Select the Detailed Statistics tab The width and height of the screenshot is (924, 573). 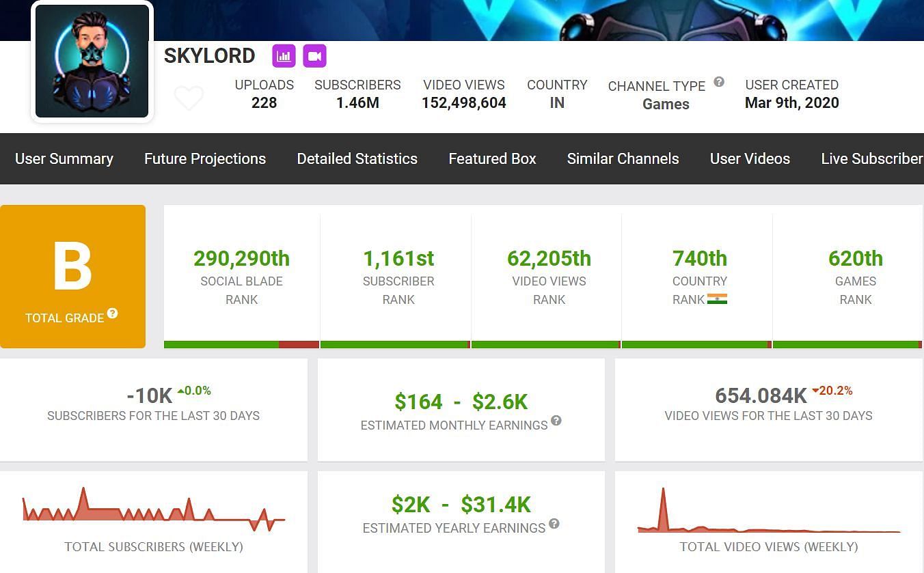tap(357, 158)
